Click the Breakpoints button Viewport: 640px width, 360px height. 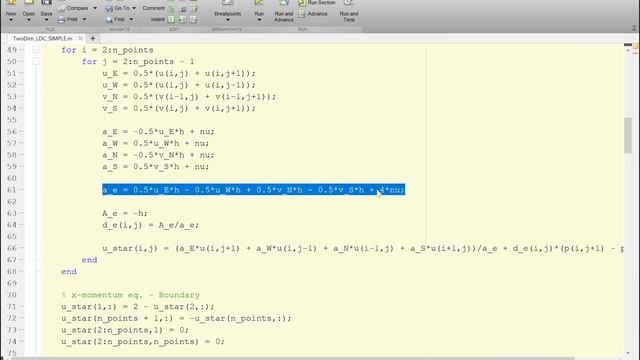point(227,8)
